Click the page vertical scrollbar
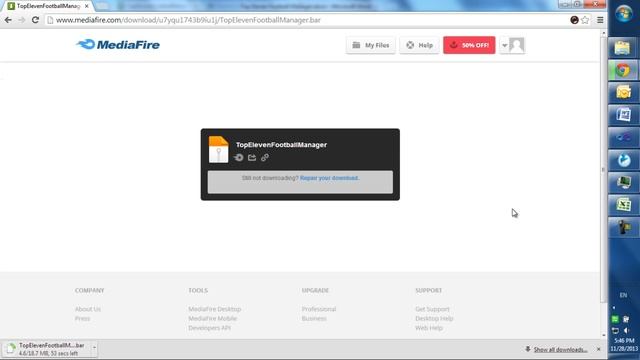Viewport: 640px width, 360px height. [x=604, y=169]
